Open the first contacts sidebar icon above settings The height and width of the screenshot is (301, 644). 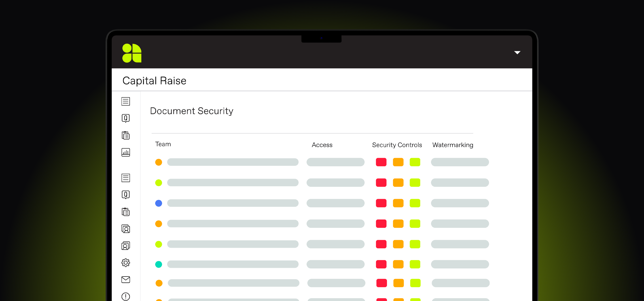click(x=125, y=229)
